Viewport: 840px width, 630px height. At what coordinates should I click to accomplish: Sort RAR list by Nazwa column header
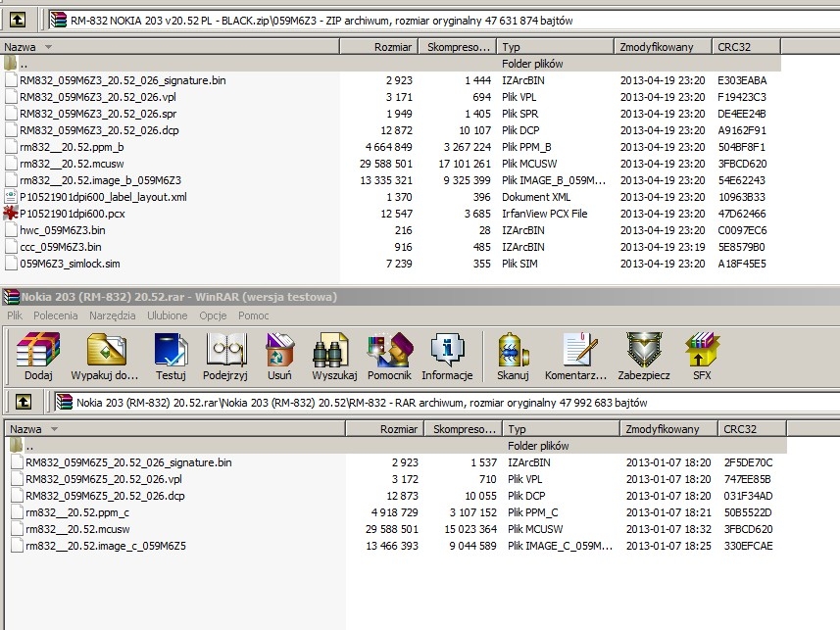pos(175,428)
